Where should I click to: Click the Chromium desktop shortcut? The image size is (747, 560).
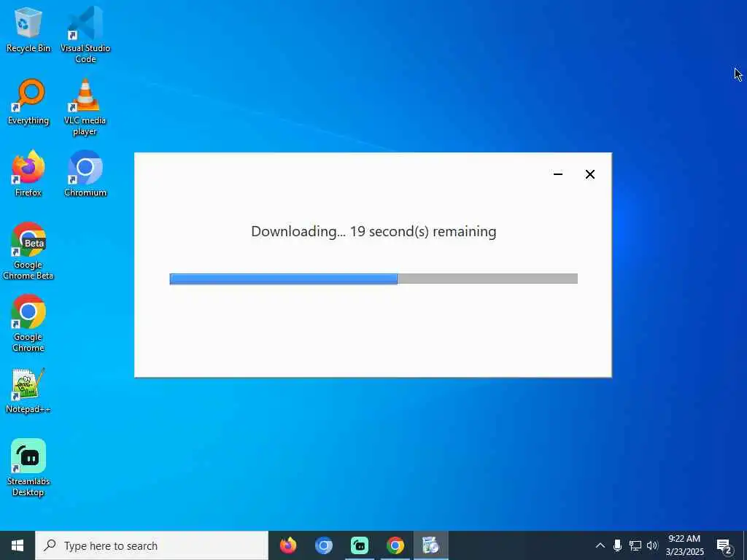(x=85, y=174)
